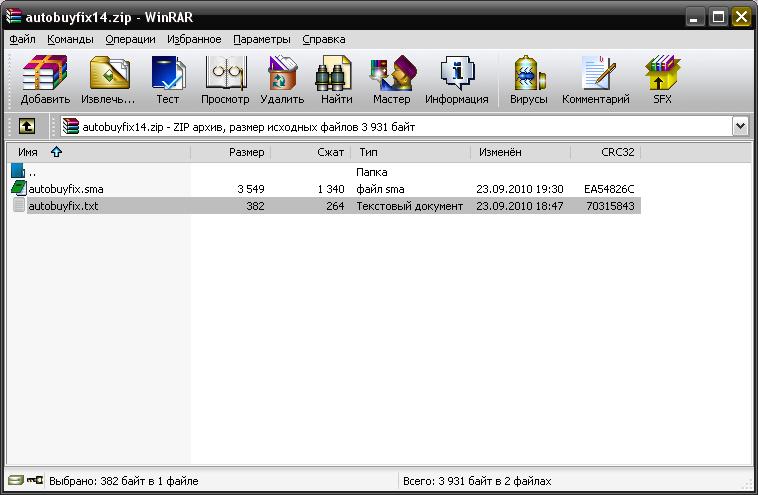Open the Операции menu
The width and height of the screenshot is (758, 495).
(130, 39)
